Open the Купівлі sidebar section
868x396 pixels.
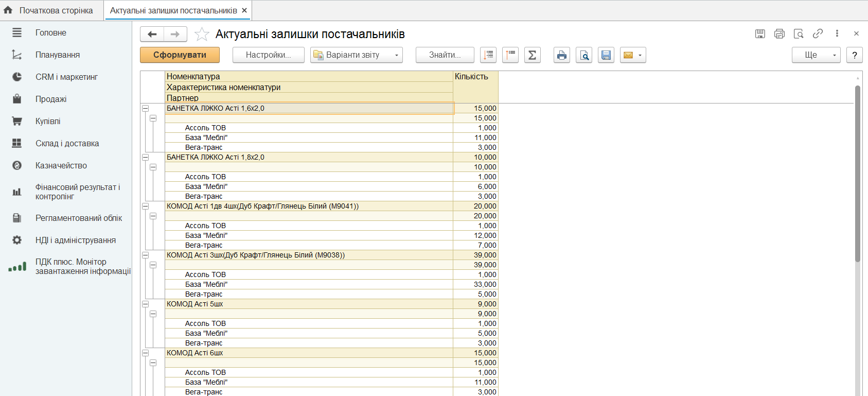66,121
